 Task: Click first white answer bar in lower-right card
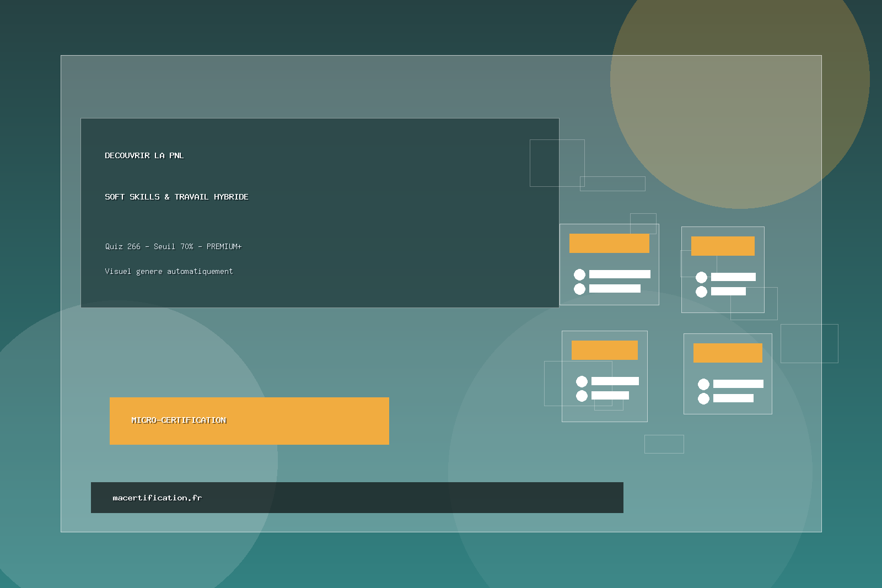pyautogui.click(x=738, y=384)
